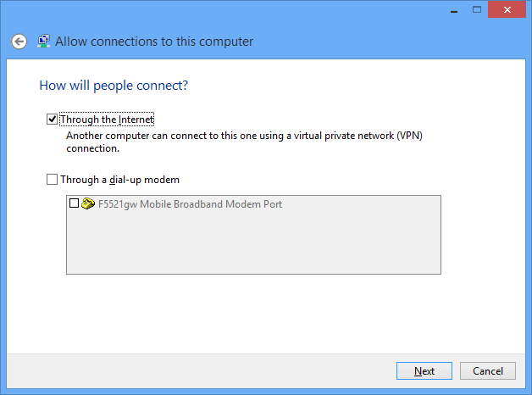Minimize the wizard window
This screenshot has height=395, width=532.
click(454, 9)
